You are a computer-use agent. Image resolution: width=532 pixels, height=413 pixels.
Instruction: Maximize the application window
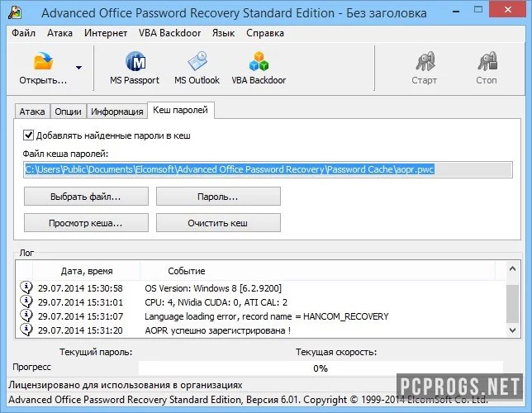(x=478, y=10)
